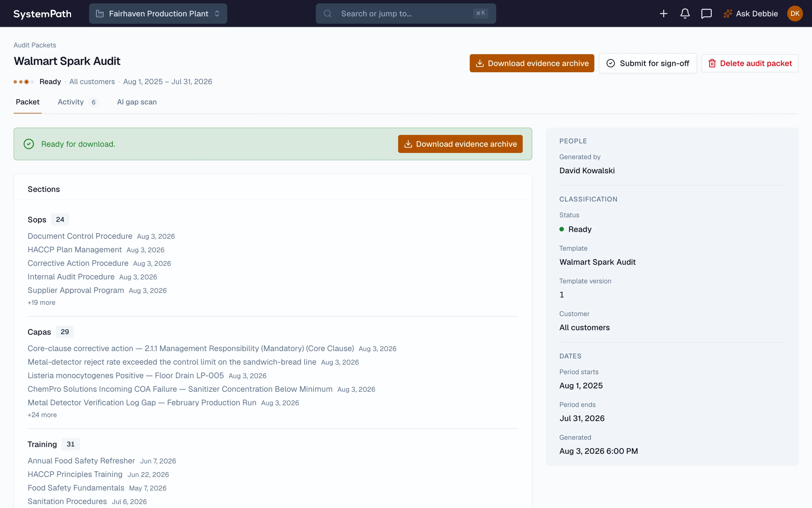Switch to the AI gap scan tab
The height and width of the screenshot is (508, 812).
[x=137, y=102]
